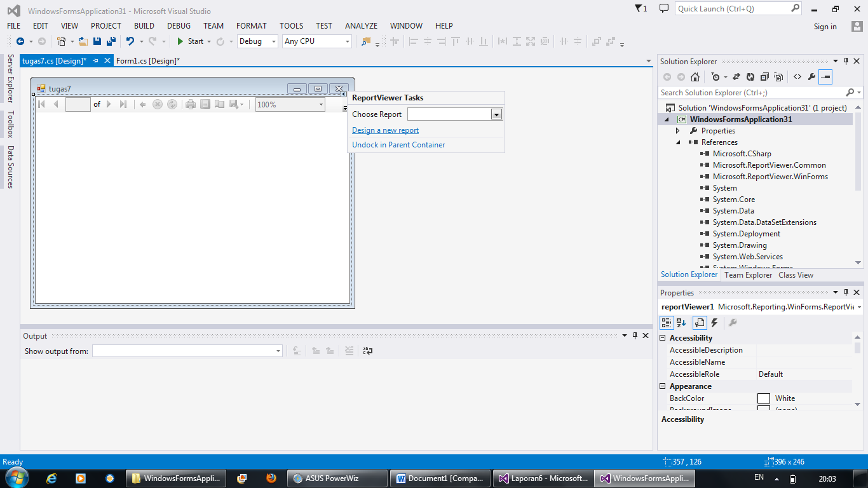Click the white BackColor swatch in Properties
The width and height of the screenshot is (868, 488).
(x=764, y=398)
